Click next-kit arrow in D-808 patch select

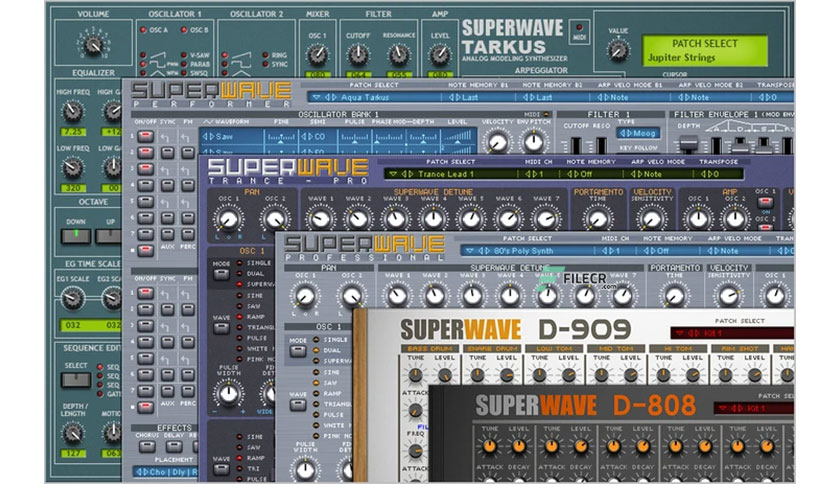(741, 409)
